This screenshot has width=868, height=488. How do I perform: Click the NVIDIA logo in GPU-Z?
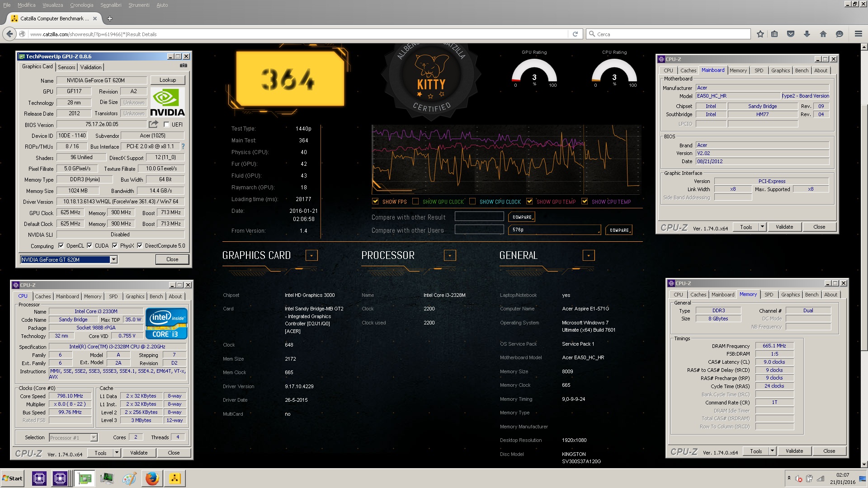pyautogui.click(x=168, y=103)
